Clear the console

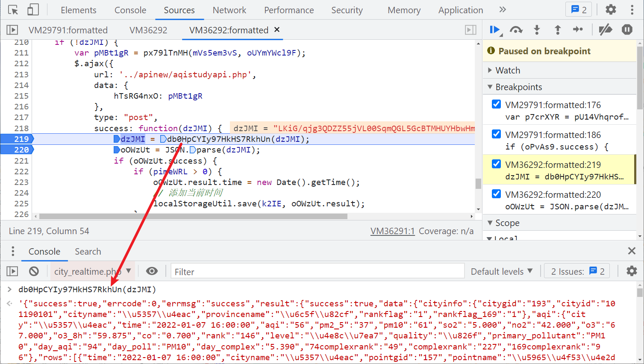(x=34, y=271)
